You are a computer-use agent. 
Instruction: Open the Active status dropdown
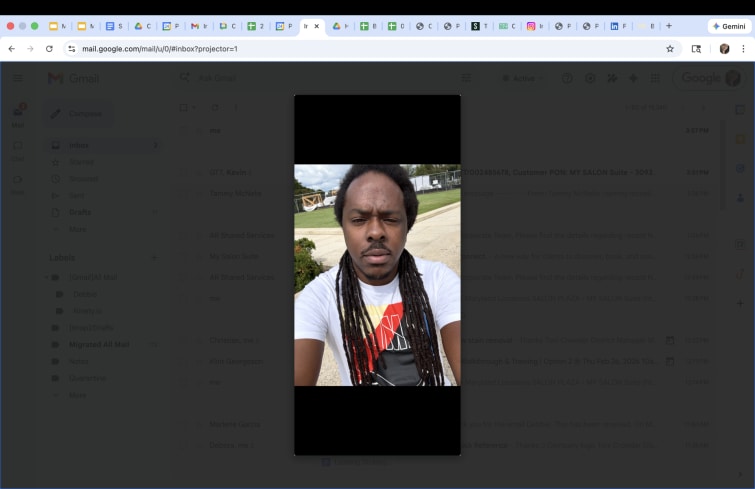522,78
